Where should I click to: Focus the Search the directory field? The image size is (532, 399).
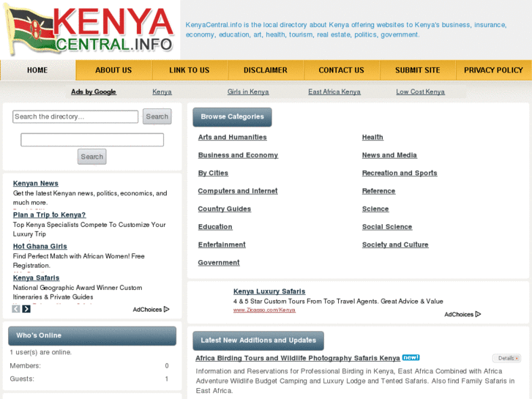(75, 116)
